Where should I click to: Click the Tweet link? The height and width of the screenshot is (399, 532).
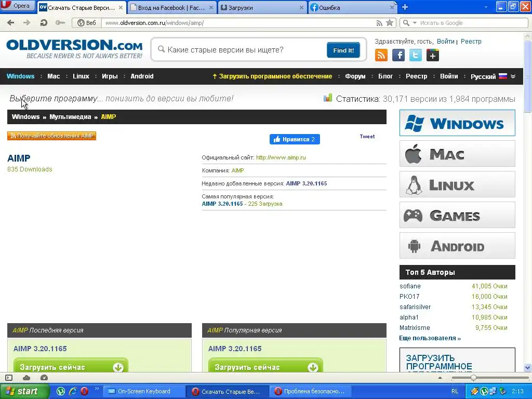point(367,137)
